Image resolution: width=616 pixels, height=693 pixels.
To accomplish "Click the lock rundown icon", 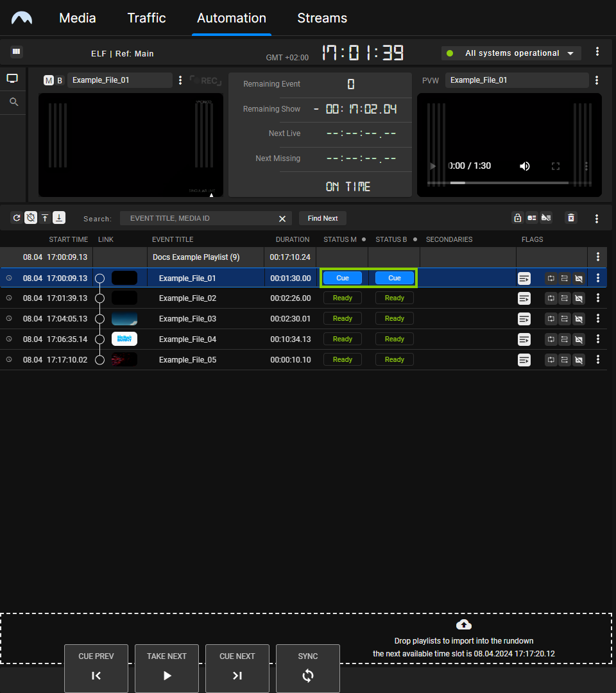I will click(x=517, y=218).
